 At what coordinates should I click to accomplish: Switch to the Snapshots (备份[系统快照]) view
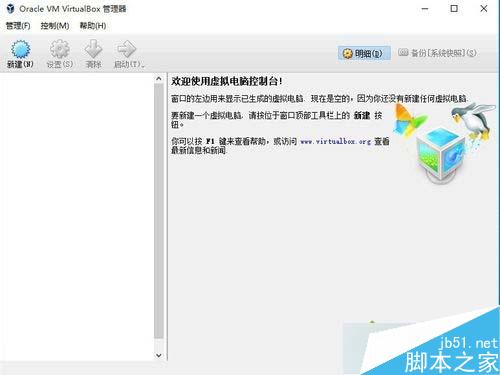point(437,53)
